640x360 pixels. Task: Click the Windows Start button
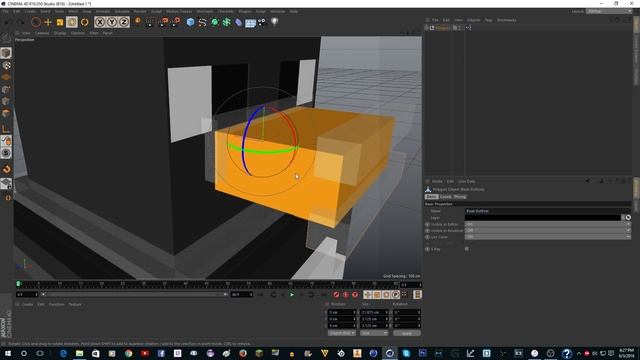[x=8, y=353]
